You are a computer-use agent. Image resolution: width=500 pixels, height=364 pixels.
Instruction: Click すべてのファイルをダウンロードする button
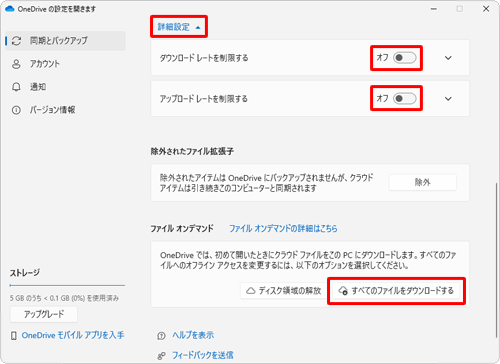(396, 291)
